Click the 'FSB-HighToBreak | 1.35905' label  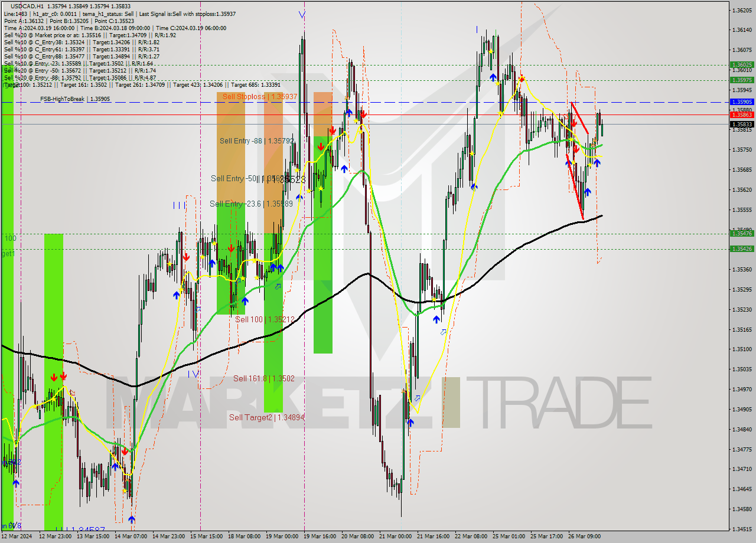[75, 99]
